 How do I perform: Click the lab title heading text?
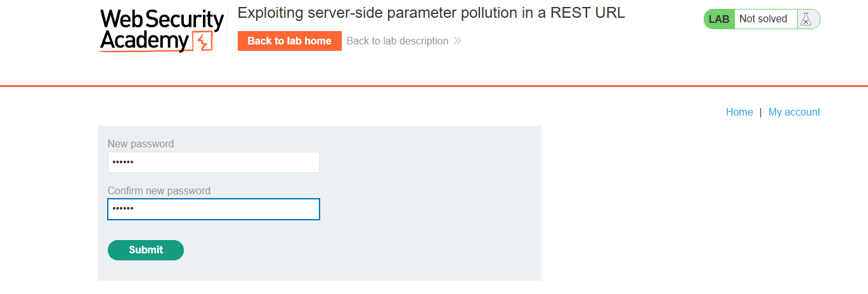click(x=431, y=13)
